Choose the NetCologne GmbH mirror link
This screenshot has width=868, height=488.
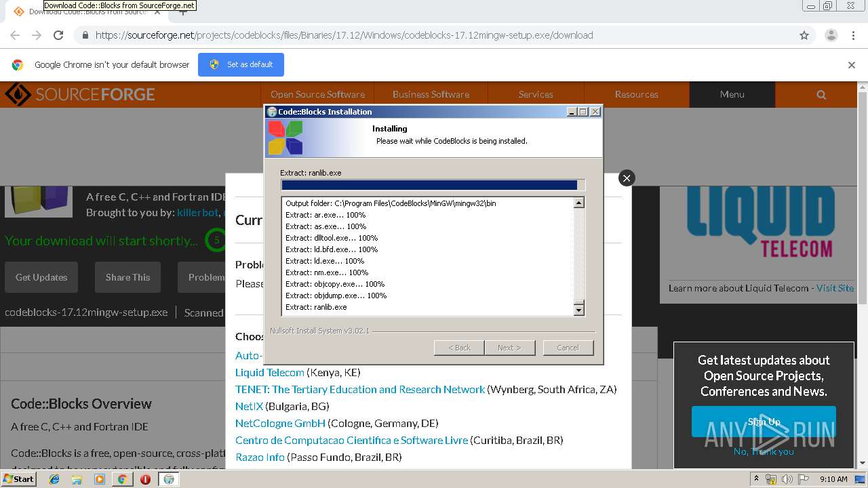tap(280, 423)
